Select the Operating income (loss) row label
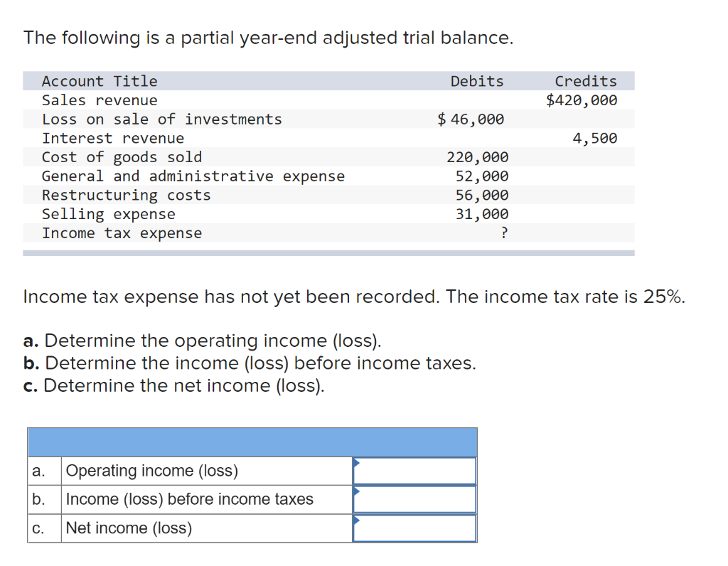This screenshot has height=566, width=728. tap(152, 471)
